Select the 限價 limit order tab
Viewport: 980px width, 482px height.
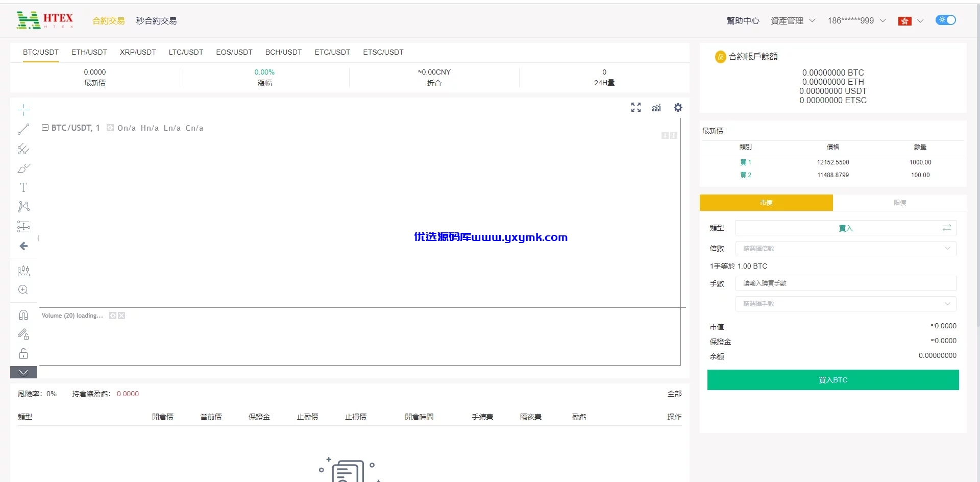pyautogui.click(x=900, y=203)
